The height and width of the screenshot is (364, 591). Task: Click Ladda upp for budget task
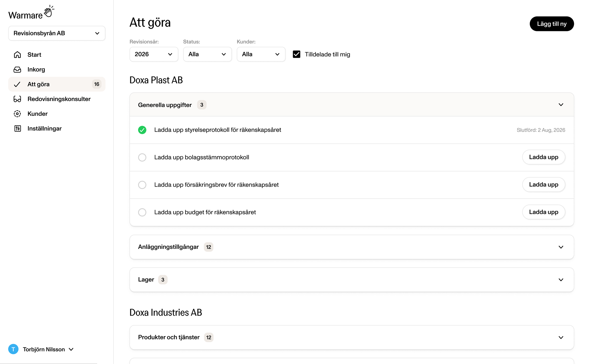(543, 212)
